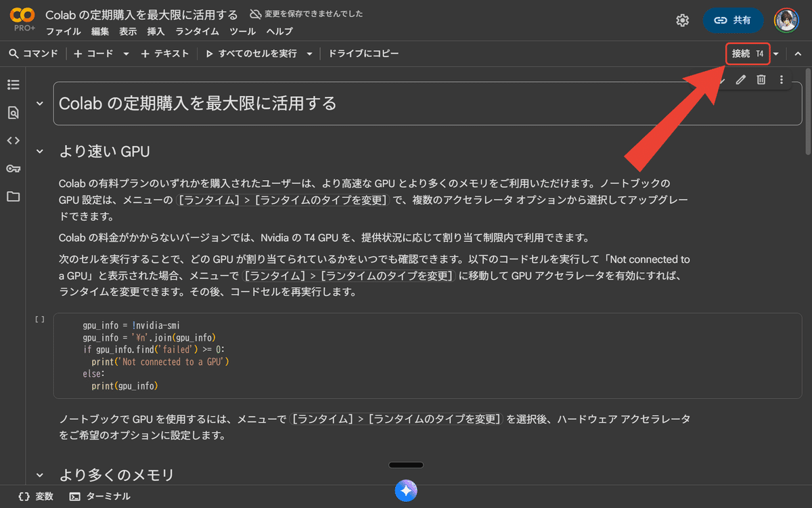
Task: Click the 共有 share button
Action: pyautogui.click(x=733, y=20)
